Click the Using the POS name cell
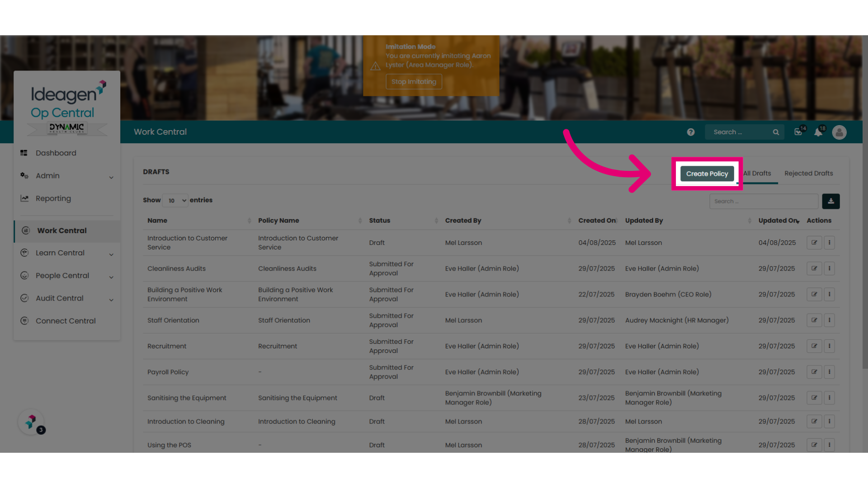 (169, 445)
